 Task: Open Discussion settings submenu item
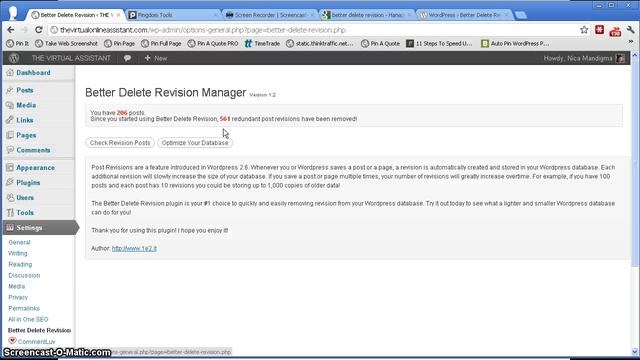24,276
